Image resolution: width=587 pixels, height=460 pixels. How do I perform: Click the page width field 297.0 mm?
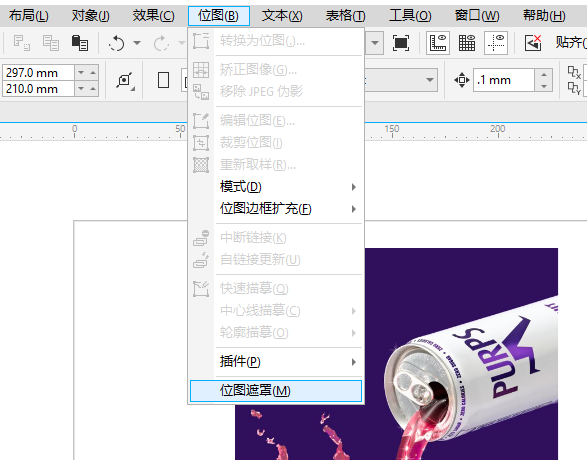coord(38,73)
